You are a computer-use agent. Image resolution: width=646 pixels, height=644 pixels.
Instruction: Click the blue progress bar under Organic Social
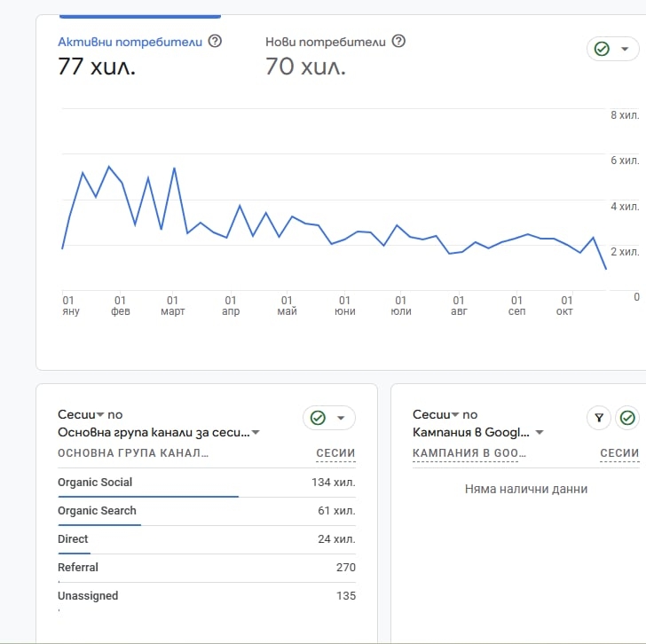point(147,497)
